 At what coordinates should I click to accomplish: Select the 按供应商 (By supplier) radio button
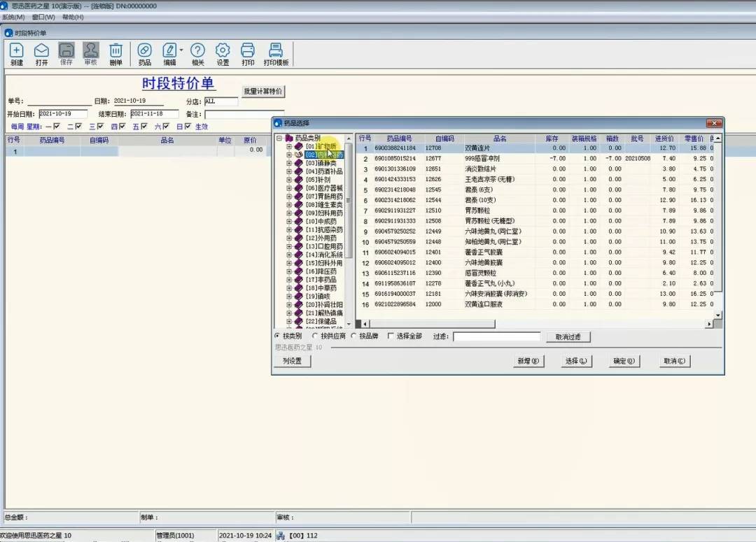tap(315, 336)
